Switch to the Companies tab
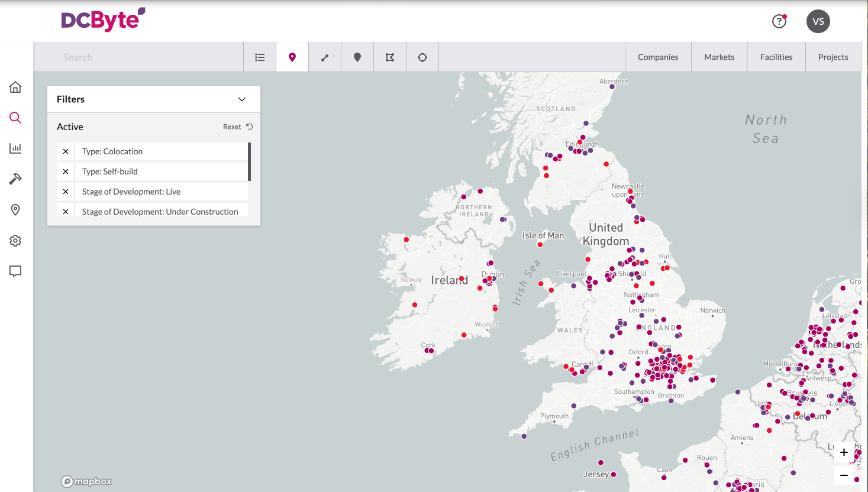The height and width of the screenshot is (492, 868). point(658,57)
